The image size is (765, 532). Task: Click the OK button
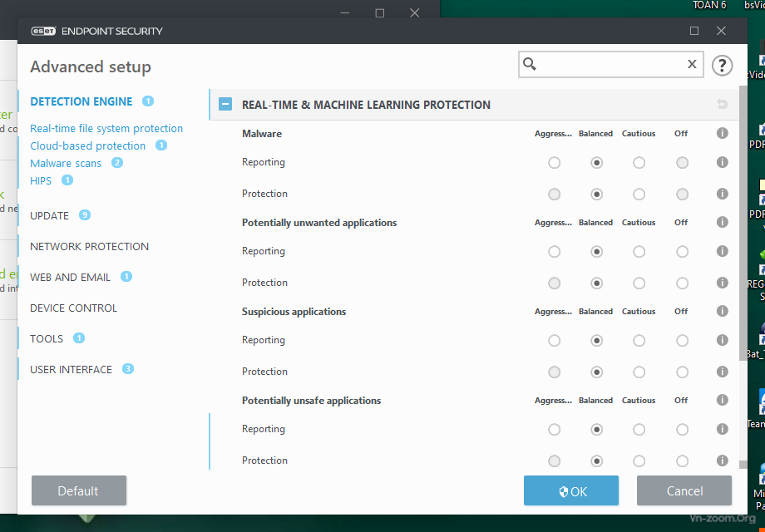570,490
